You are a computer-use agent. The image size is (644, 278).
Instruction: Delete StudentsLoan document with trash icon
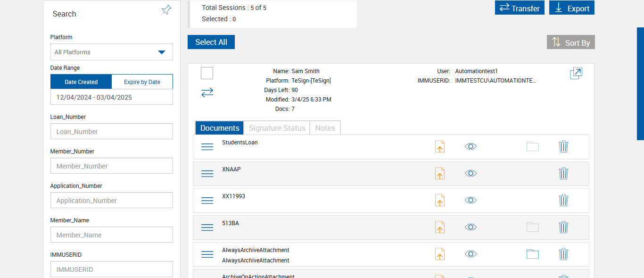(x=563, y=146)
